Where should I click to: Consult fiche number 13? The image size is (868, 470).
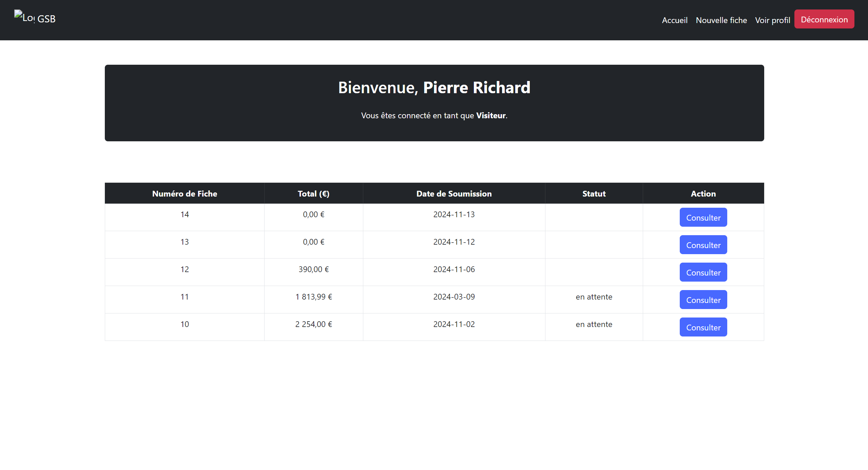[x=703, y=245]
